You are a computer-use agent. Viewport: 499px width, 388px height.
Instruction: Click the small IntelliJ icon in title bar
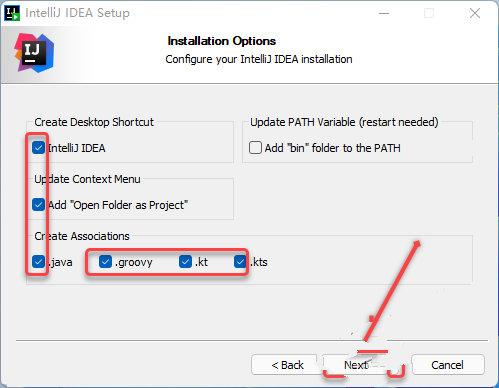[x=12, y=13]
